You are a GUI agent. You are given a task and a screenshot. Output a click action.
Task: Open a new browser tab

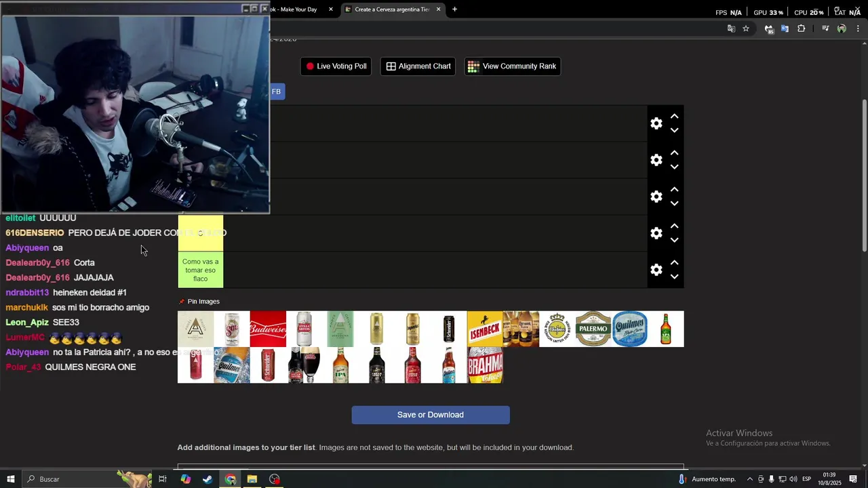[x=454, y=9]
